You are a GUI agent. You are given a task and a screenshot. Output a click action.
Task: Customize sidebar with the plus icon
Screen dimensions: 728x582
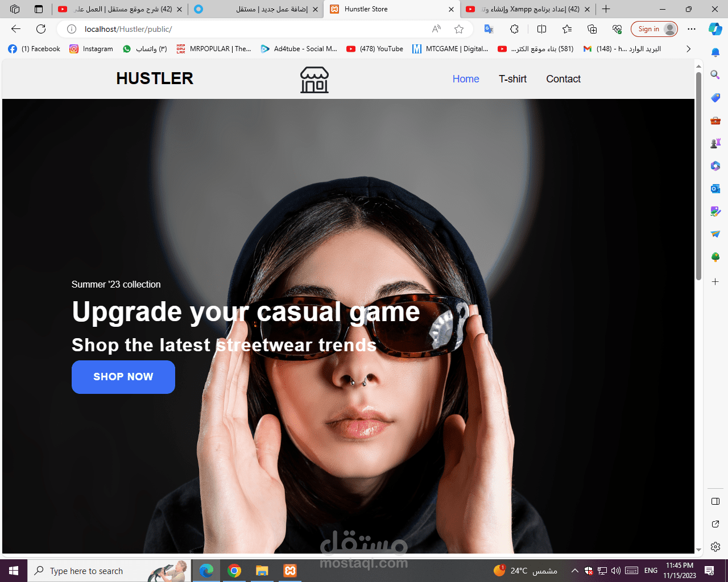(x=715, y=282)
